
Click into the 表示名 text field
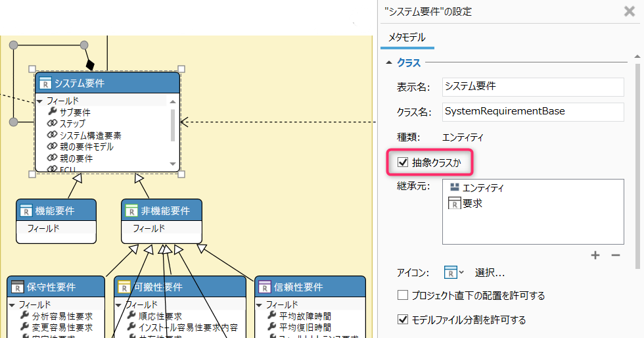[x=533, y=87]
